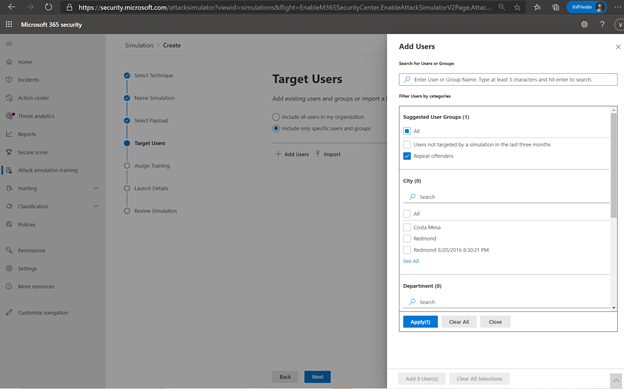Open the app launcher waffle icon
The height and width of the screenshot is (389, 624).
click(9, 24)
